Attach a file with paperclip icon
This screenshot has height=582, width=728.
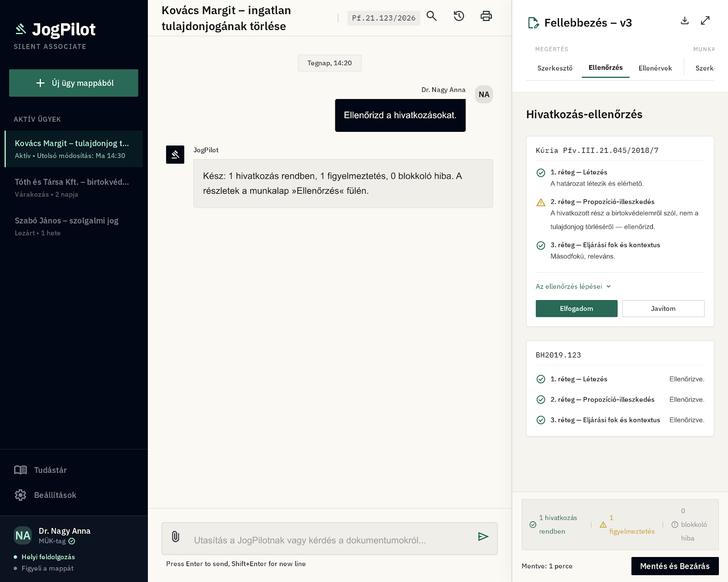coord(176,537)
